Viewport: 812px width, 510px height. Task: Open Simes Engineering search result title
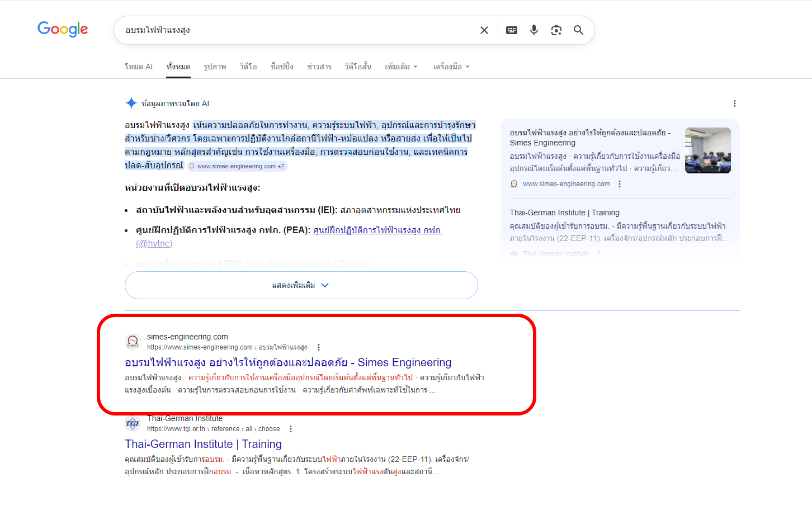pos(287,362)
